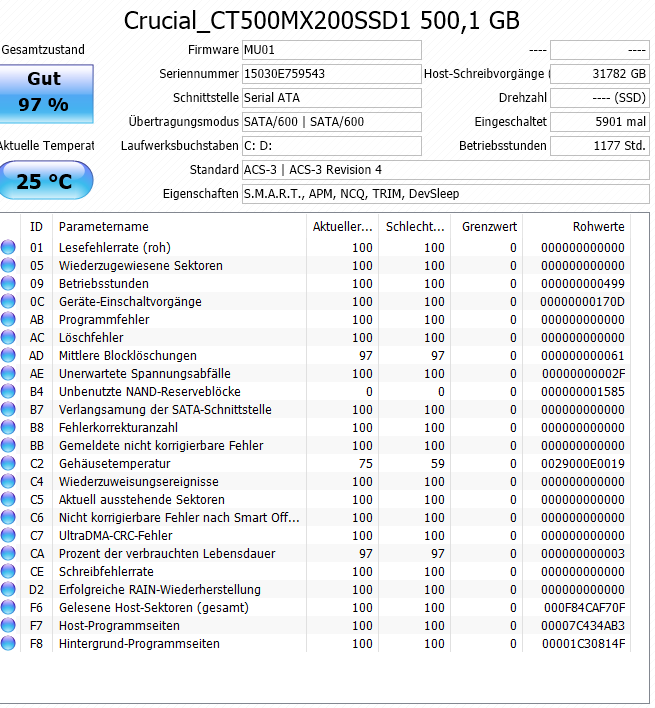Click the Aktueller... column header
This screenshot has width=655, height=708.
[x=342, y=226]
